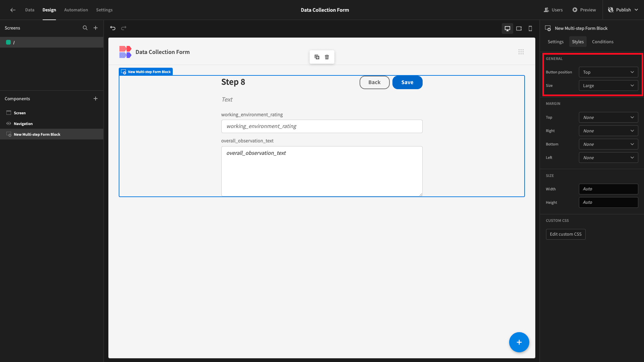The width and height of the screenshot is (644, 362).
Task: Click the overall_observation_text textarea
Action: click(322, 171)
